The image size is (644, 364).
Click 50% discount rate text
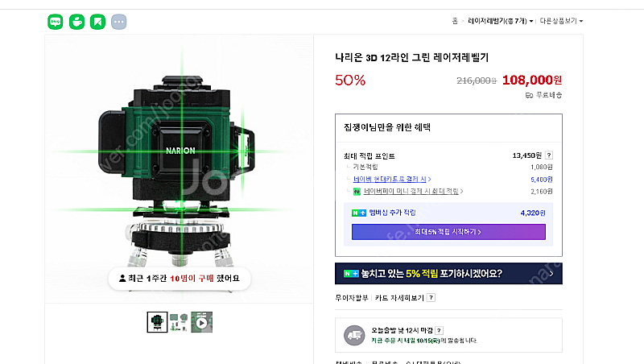(x=350, y=80)
